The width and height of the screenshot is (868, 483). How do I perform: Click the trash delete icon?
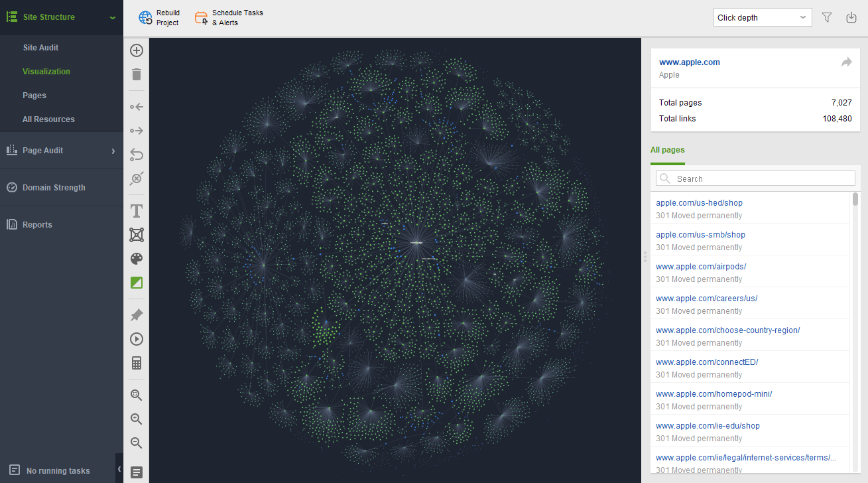pyautogui.click(x=137, y=74)
